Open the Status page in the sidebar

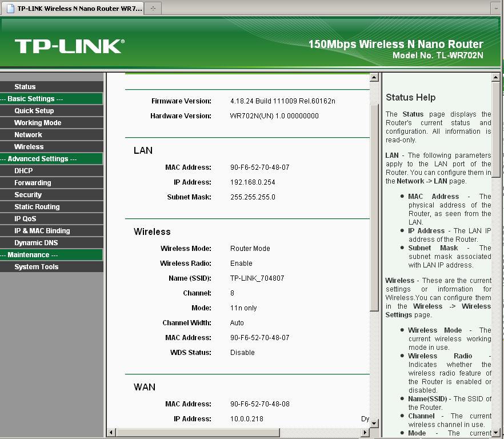point(25,87)
